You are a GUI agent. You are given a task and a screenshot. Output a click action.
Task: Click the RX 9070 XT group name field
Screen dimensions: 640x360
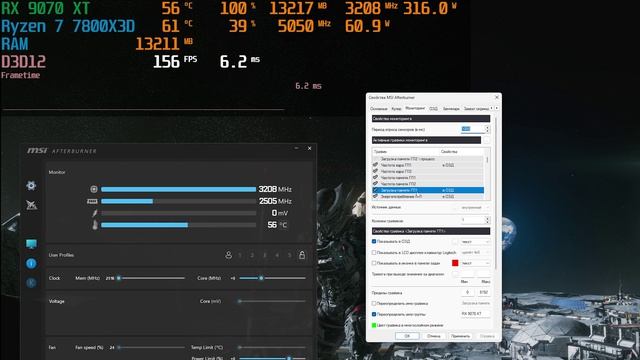(475, 314)
